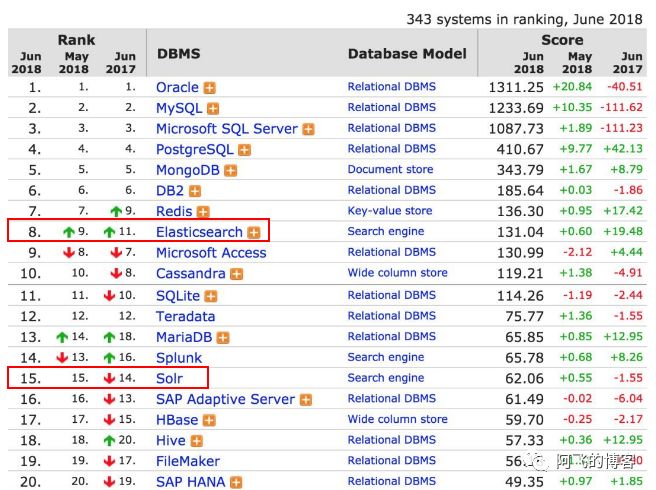Click Relational DBMS in Microsoft Access row
The height and width of the screenshot is (490, 656).
[x=392, y=252]
